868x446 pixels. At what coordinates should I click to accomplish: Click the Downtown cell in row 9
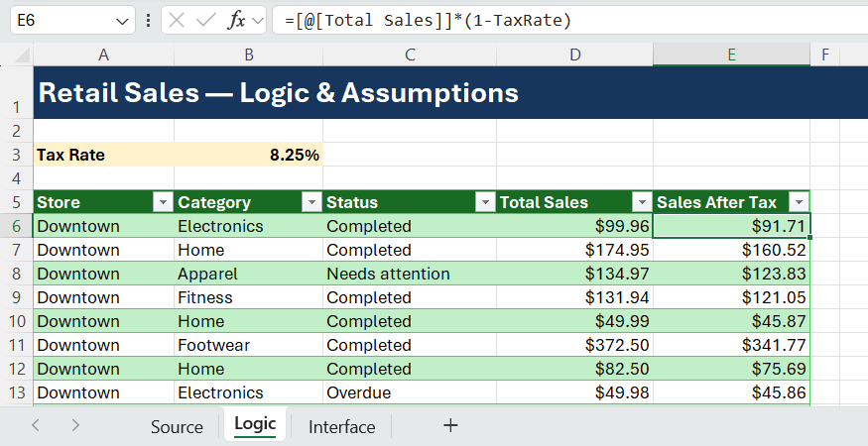(x=103, y=297)
